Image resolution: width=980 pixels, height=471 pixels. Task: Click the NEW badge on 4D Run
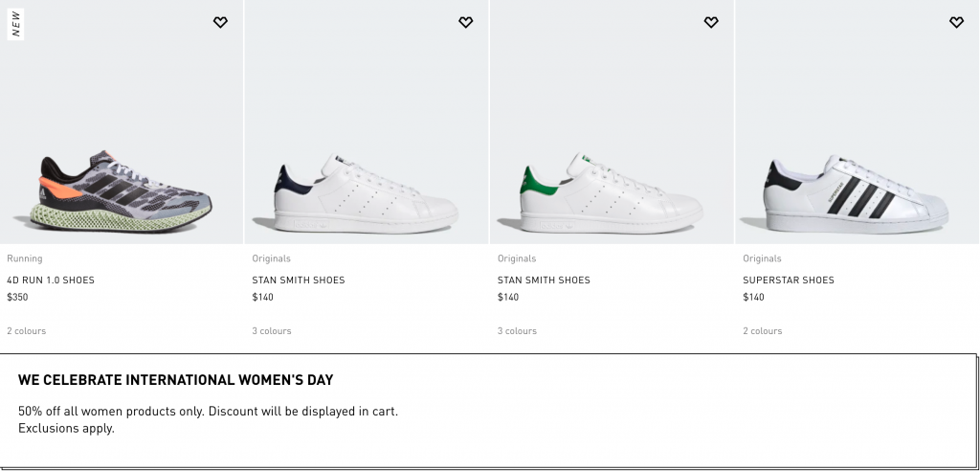click(x=15, y=24)
